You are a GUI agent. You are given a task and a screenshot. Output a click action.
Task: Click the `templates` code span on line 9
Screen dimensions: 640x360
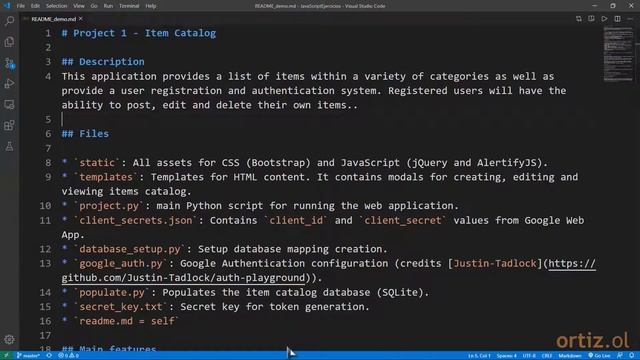click(x=106, y=177)
